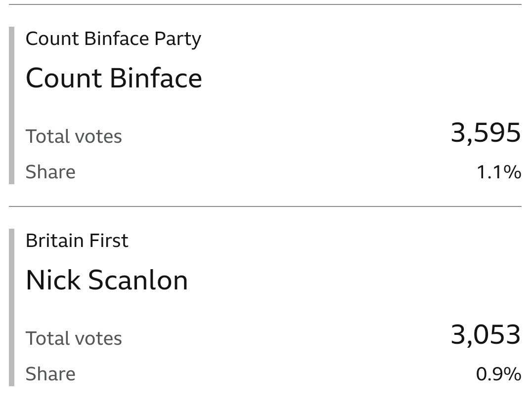Click the 3,595 vote count
Screen dimensions: 532x406
click(x=486, y=133)
